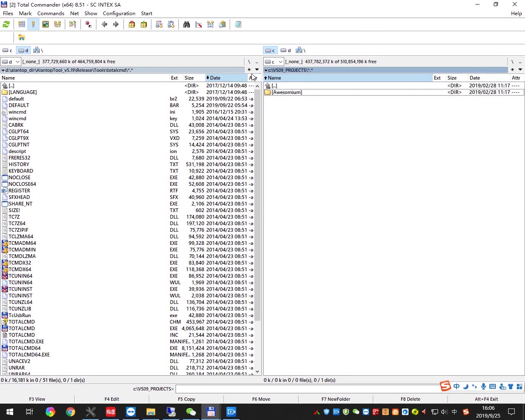Open right panel favorites star menu

[x=512, y=70]
